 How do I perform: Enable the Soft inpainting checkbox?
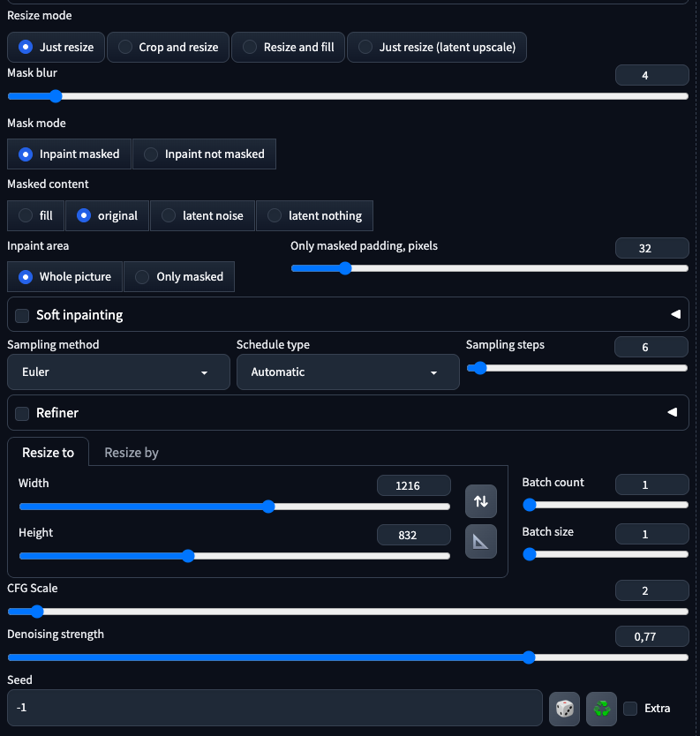pyautogui.click(x=23, y=315)
